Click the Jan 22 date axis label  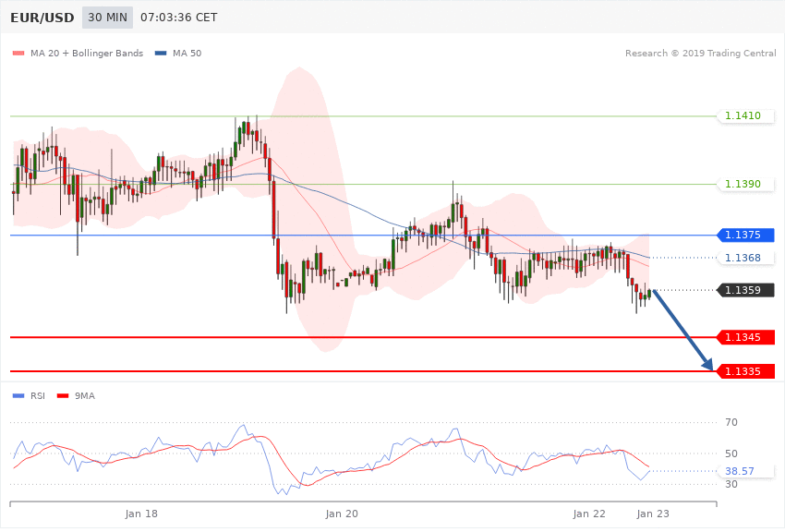pos(589,514)
